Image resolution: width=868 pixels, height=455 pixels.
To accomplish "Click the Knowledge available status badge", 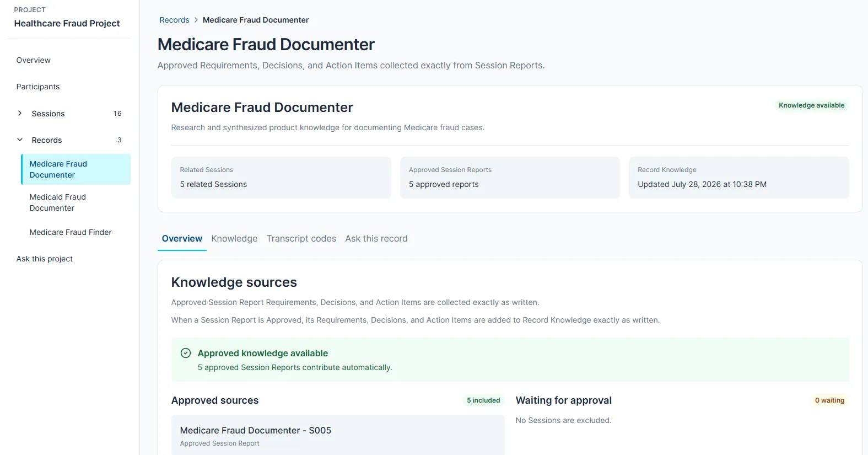I will 812,105.
